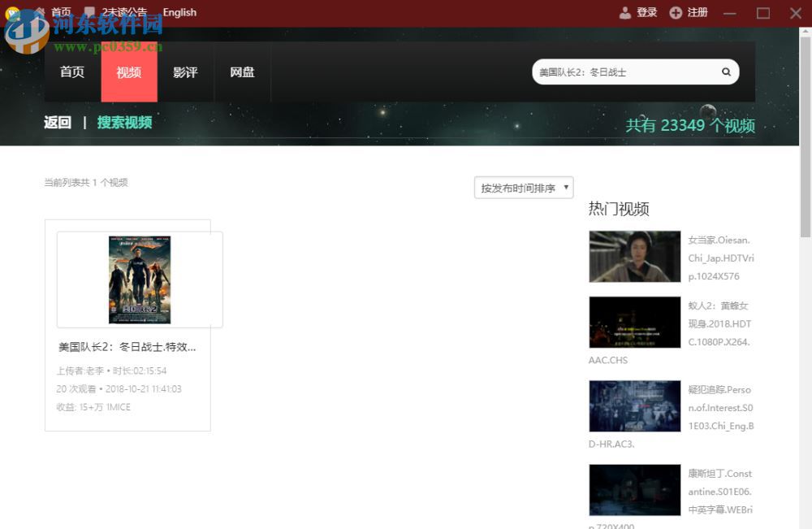Click the login user icon
Screen dimensions: 812x529
point(625,12)
